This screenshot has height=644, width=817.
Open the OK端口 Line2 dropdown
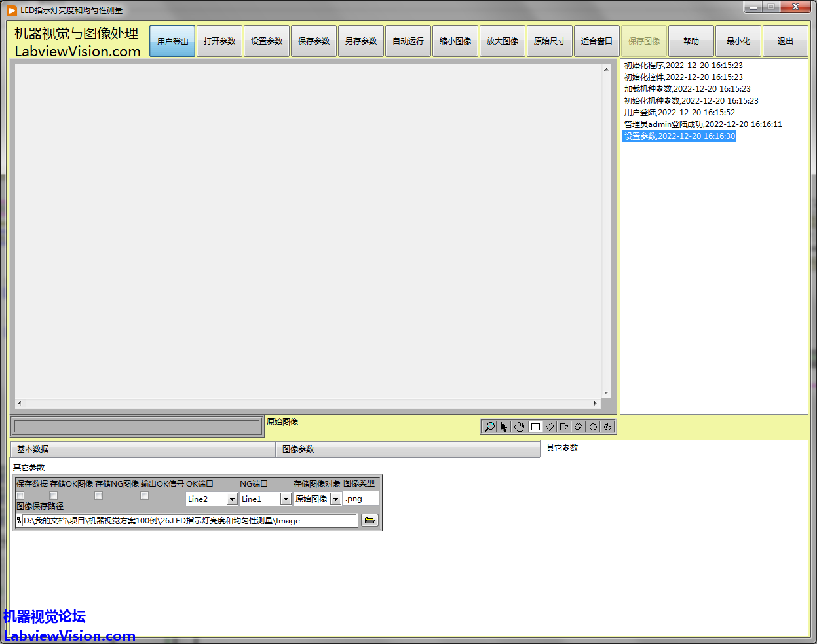click(x=232, y=499)
